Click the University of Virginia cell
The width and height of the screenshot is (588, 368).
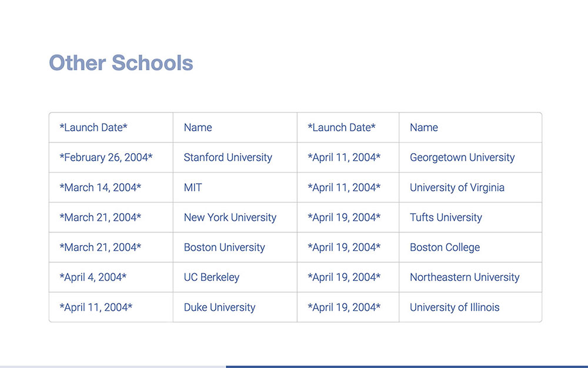point(457,187)
